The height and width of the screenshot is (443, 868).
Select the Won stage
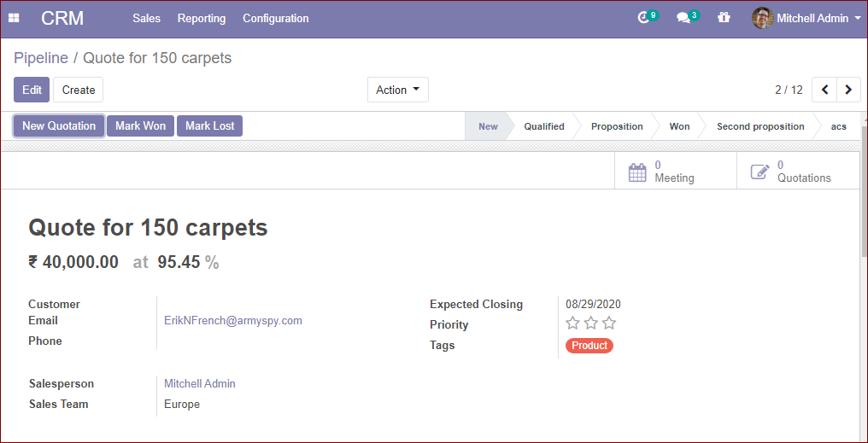[x=679, y=126]
